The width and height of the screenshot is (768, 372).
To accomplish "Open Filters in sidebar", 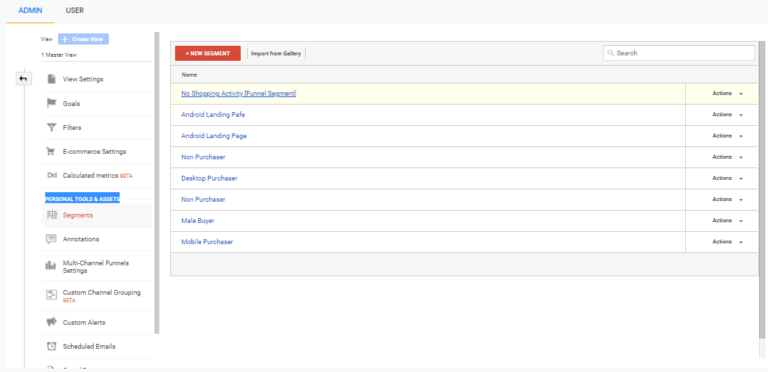I will pos(72,128).
